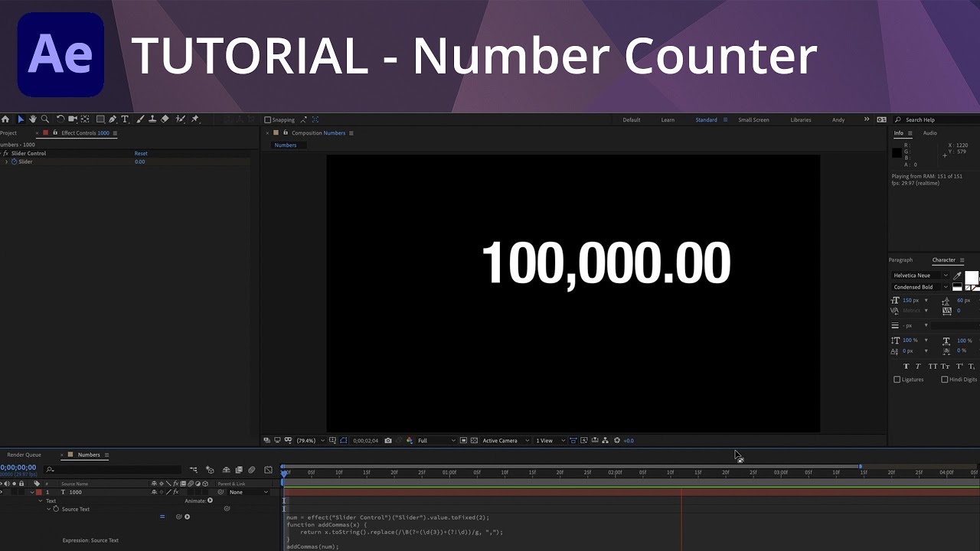Select the Hand tool
The height and width of the screenshot is (551, 980).
click(33, 119)
